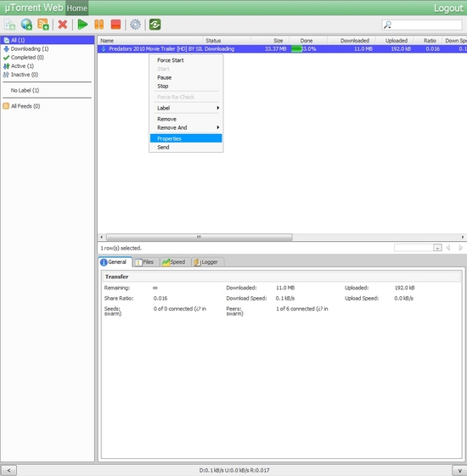
Task: Choose Send in context menu
Action: click(186, 148)
